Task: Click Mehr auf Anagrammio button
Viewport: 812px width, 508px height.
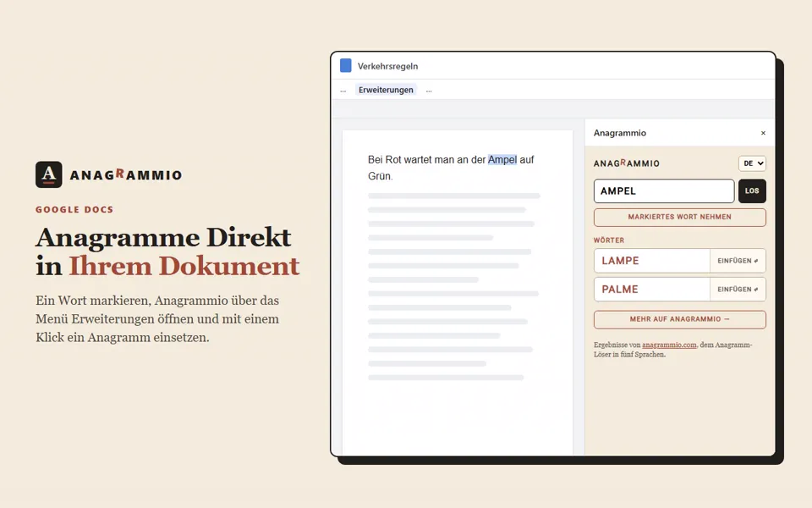Action: 679,319
